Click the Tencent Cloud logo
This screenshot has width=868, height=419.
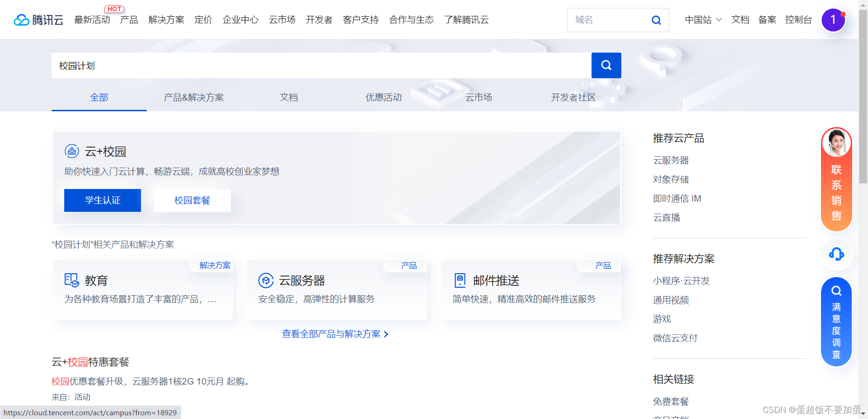[38, 20]
